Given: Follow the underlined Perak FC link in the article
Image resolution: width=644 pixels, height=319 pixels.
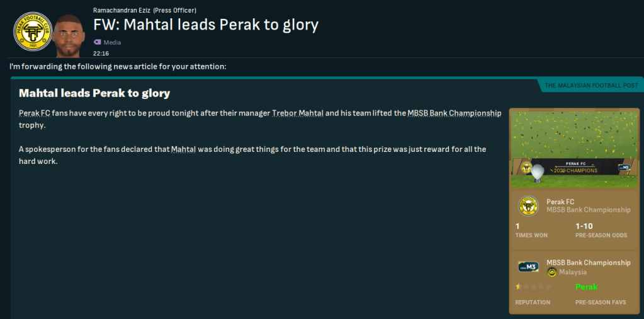Looking at the screenshot, I should click(x=31, y=113).
